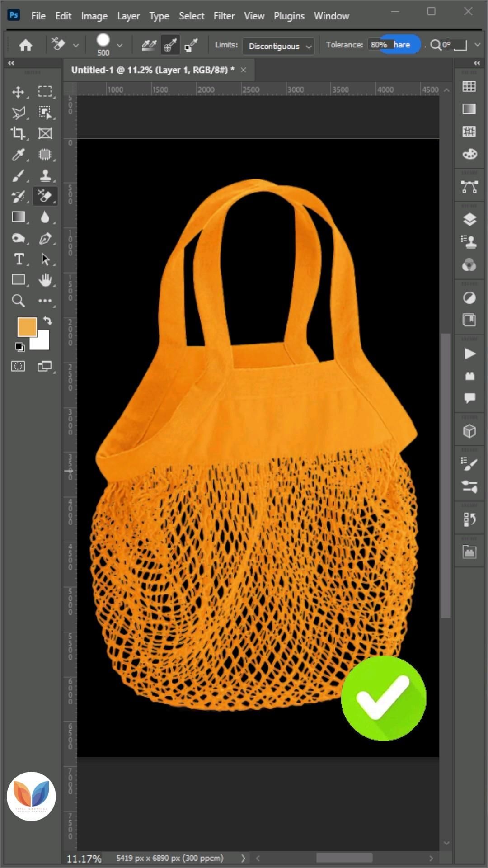Open the Color panel palette icon

coord(469,154)
